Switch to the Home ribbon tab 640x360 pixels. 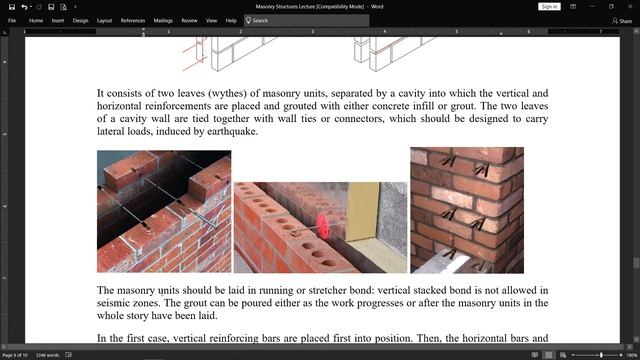pyautogui.click(x=36, y=20)
